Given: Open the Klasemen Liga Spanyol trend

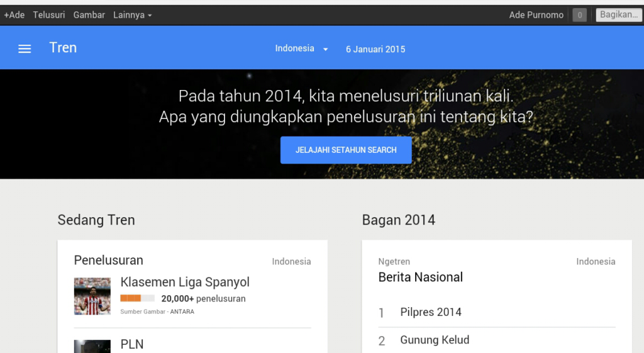Looking at the screenshot, I should pos(185,282).
